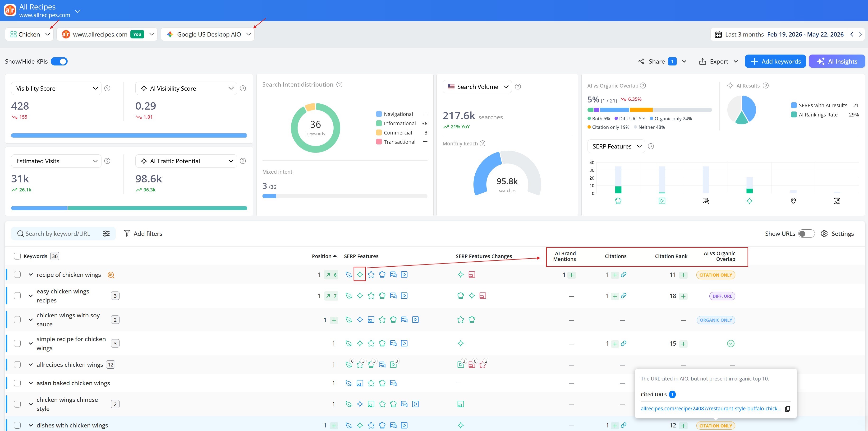
Task: Go to previous date period arrow
Action: coord(851,34)
